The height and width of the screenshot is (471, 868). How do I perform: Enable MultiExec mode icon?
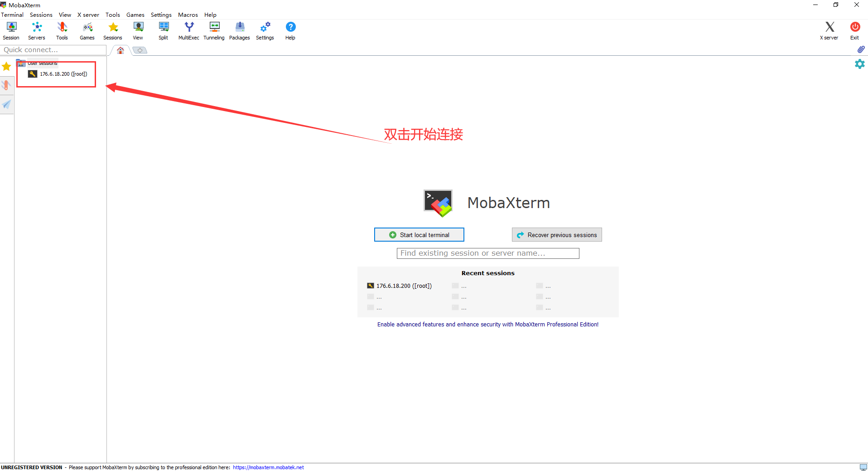coord(189,31)
